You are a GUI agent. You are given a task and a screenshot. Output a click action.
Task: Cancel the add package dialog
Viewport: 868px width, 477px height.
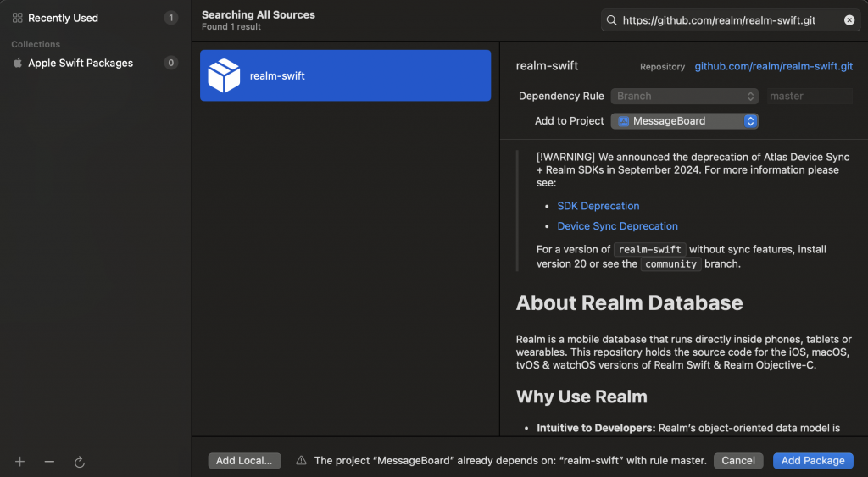(738, 461)
